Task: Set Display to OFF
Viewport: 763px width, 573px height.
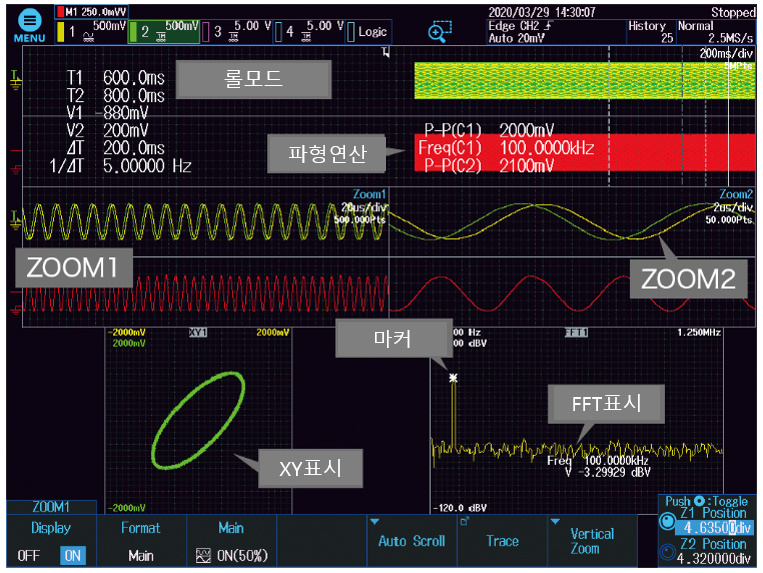Action: [x=29, y=555]
